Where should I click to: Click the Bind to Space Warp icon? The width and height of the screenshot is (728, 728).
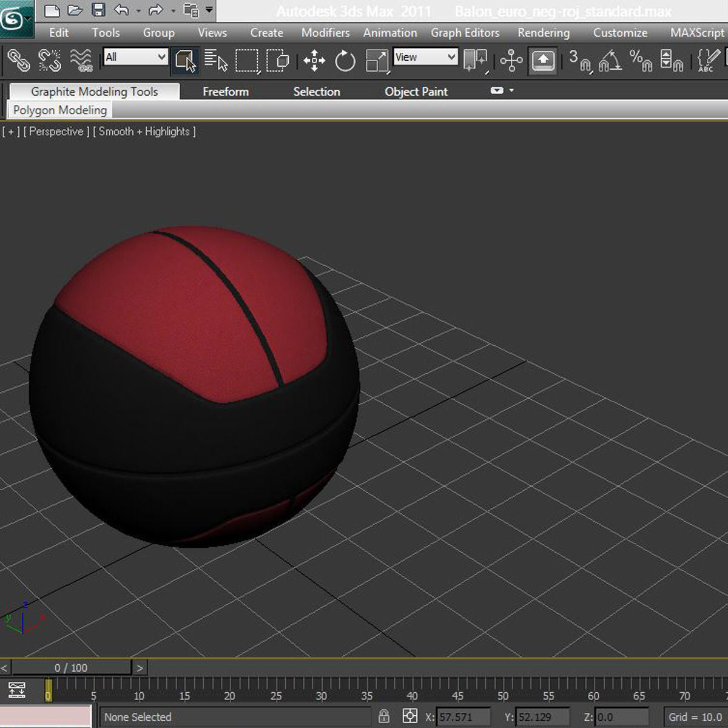pyautogui.click(x=81, y=61)
